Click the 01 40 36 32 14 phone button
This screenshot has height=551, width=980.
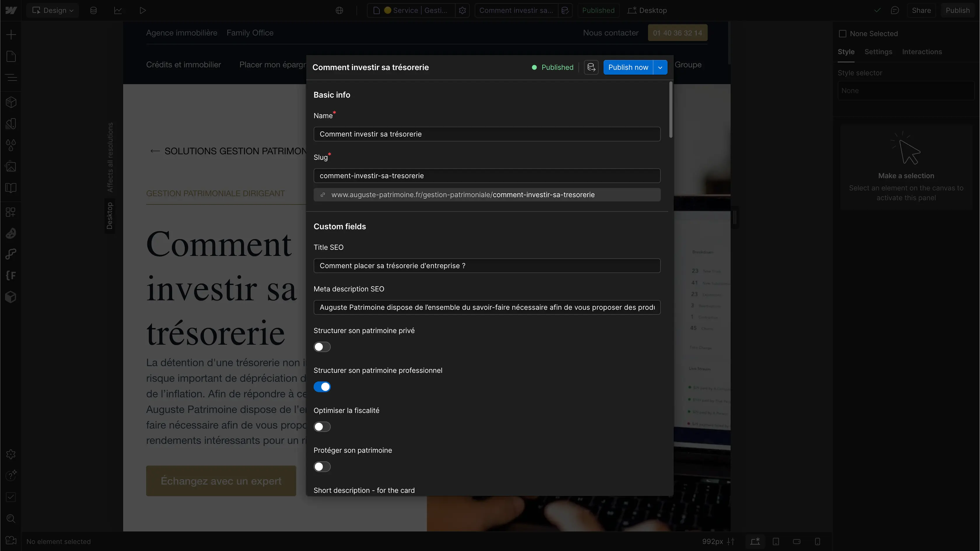(678, 33)
